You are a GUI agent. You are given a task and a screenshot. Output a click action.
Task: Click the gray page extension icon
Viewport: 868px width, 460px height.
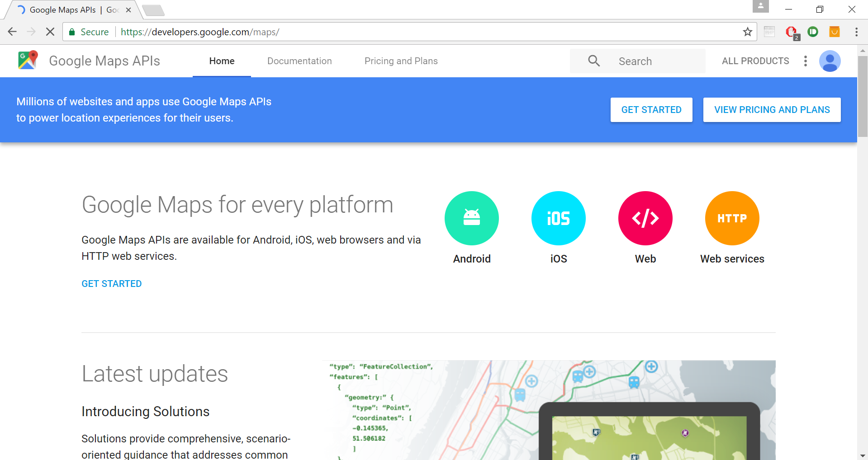pyautogui.click(x=769, y=32)
